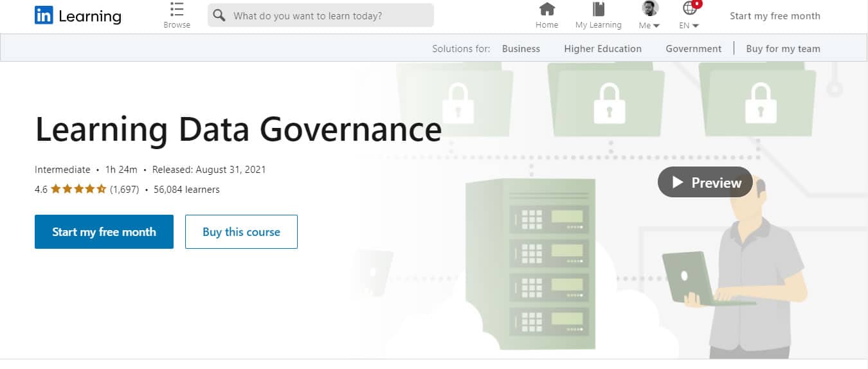Open the Browse menu icon
Screen dimensions: 868x369
[x=177, y=10]
